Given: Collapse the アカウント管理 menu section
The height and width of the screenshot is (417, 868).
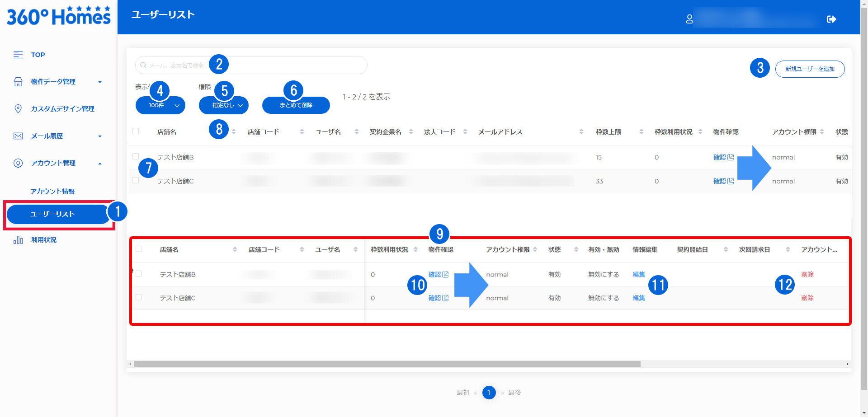Looking at the screenshot, I should point(100,164).
